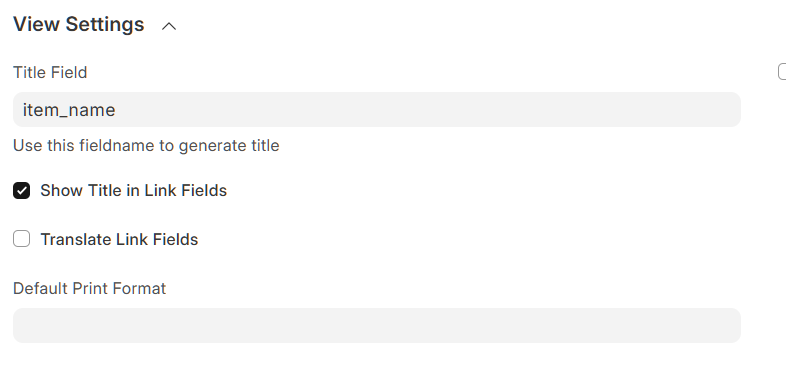Viewport: 786px width, 369px height.
Task: Click the "Translate Link Fields" label text
Action: (119, 239)
